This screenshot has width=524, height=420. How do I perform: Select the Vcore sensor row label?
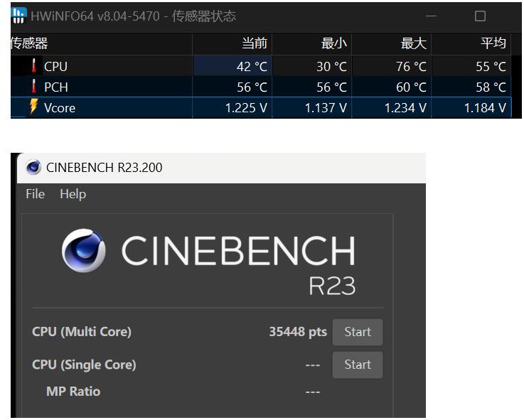click(x=60, y=108)
